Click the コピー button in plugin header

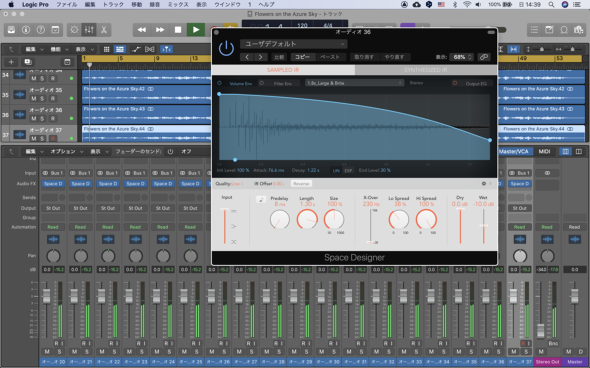(x=302, y=57)
